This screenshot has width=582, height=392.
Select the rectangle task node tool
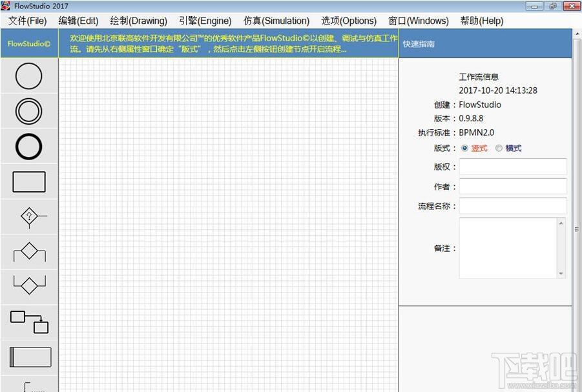tap(29, 181)
